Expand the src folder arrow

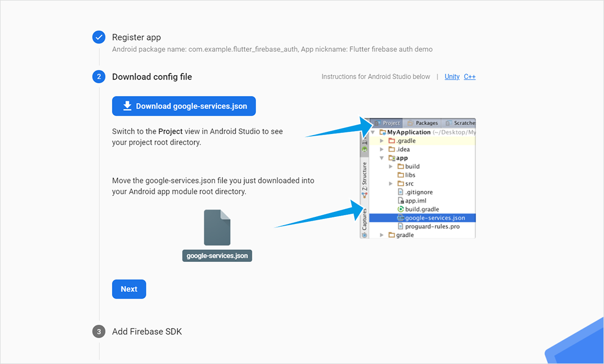point(391,184)
